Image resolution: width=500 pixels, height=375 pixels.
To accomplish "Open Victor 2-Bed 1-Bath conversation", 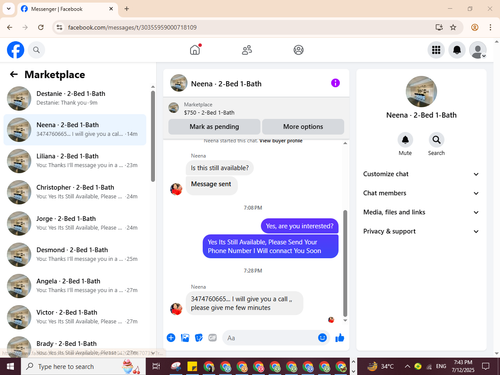I will click(x=75, y=317).
